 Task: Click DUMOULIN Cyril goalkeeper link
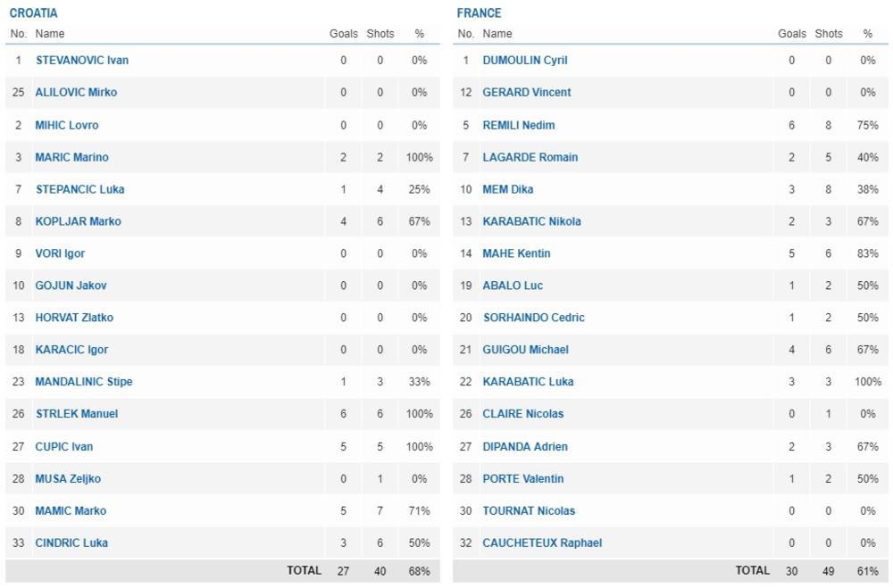525,61
